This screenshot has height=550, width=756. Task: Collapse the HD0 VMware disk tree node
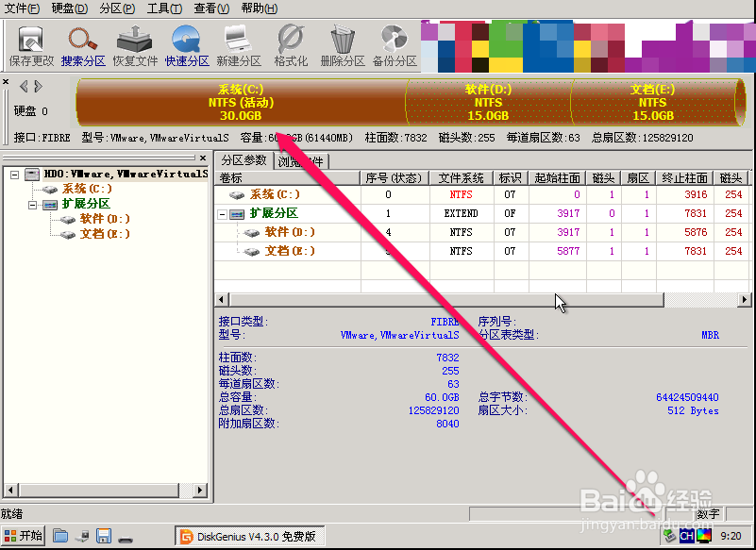click(15, 175)
